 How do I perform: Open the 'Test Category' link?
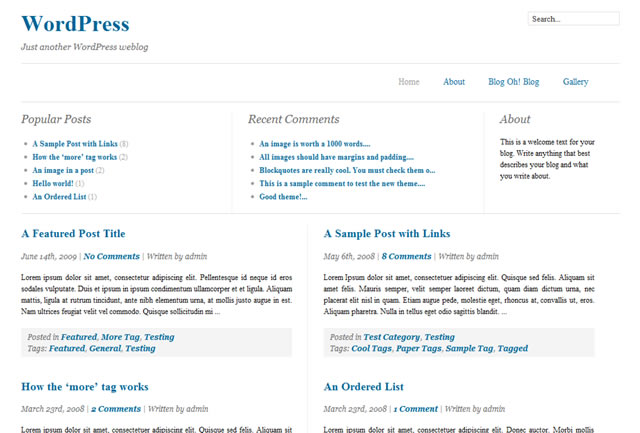click(x=391, y=337)
